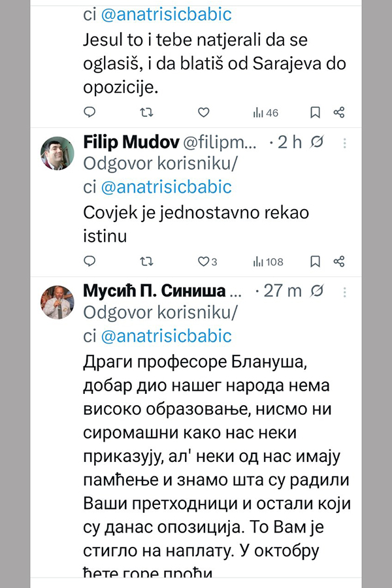Repost the tweet mentioning Sarajevo
The height and width of the screenshot is (588, 392).
click(x=147, y=112)
